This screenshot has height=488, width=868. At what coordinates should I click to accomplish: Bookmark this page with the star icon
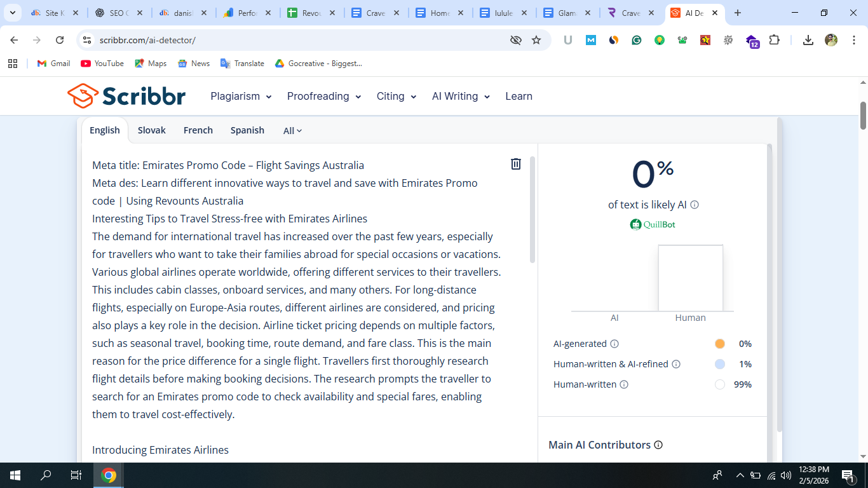click(x=536, y=40)
